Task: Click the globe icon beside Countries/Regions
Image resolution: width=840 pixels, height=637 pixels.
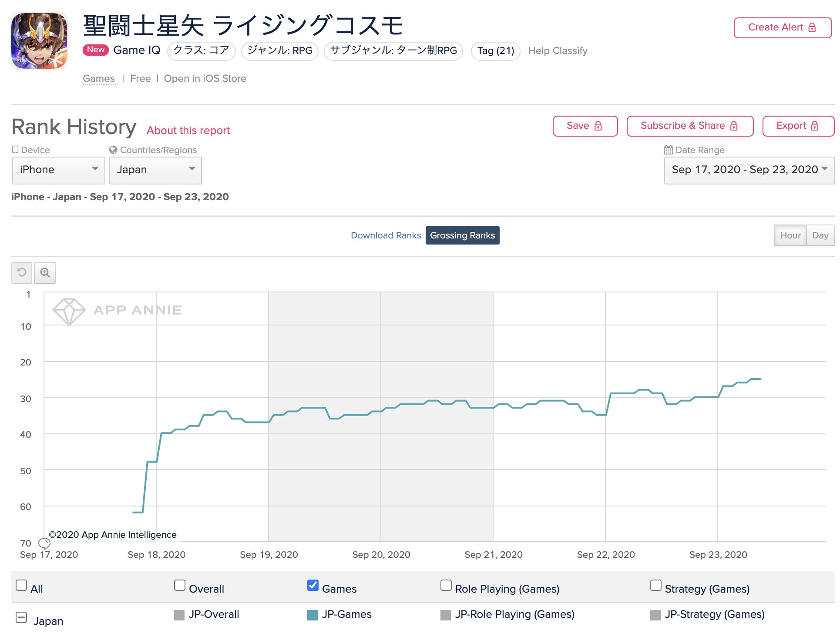Action: [x=113, y=150]
